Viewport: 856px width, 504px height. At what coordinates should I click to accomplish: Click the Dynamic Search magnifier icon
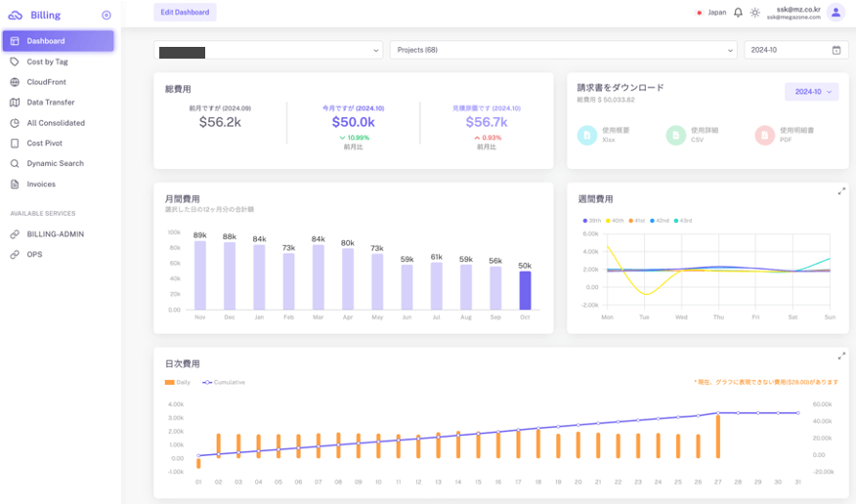click(15, 163)
